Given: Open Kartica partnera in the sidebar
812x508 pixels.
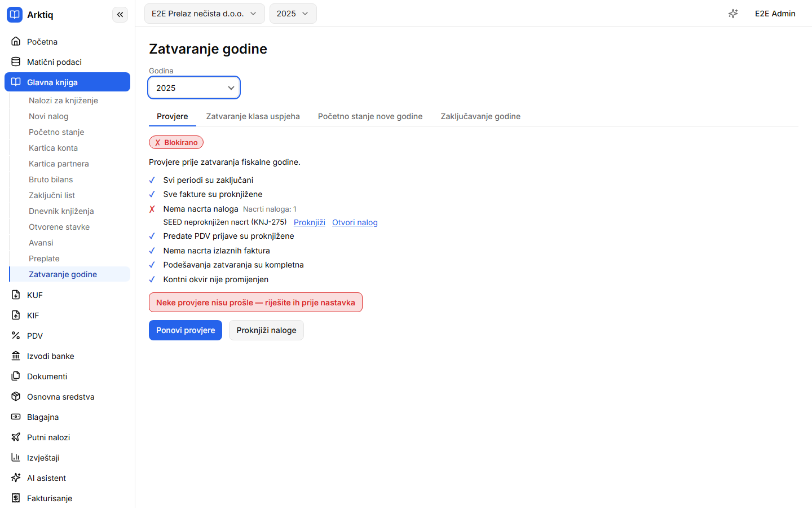Looking at the screenshot, I should tap(70, 164).
